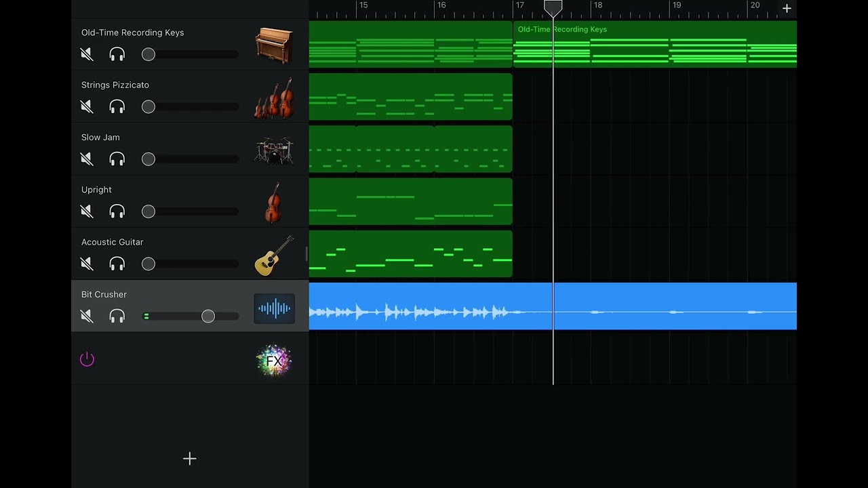Adjust Bit Crusher volume slider knob
This screenshot has width=868, height=488.
pos(208,316)
